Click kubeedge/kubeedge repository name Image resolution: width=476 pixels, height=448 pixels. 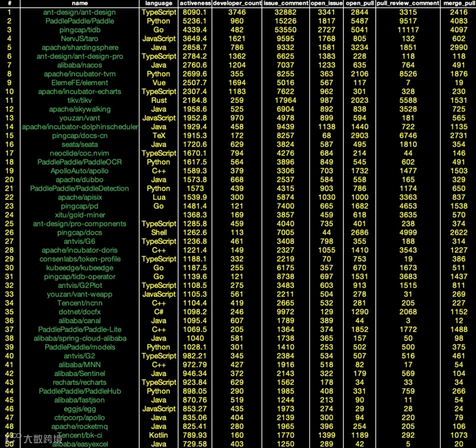(x=80, y=268)
